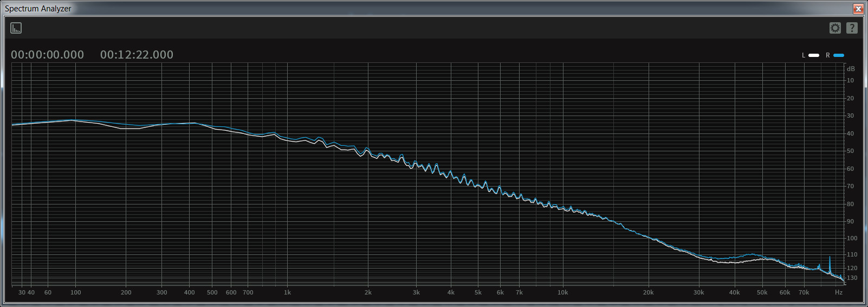Click the blue R channel swatch

(839, 55)
